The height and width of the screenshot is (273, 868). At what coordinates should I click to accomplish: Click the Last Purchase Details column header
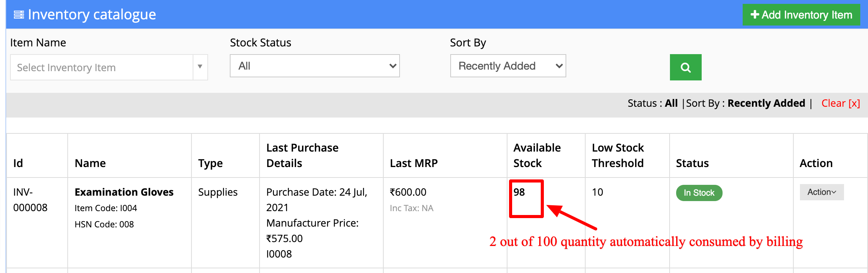[x=302, y=155]
